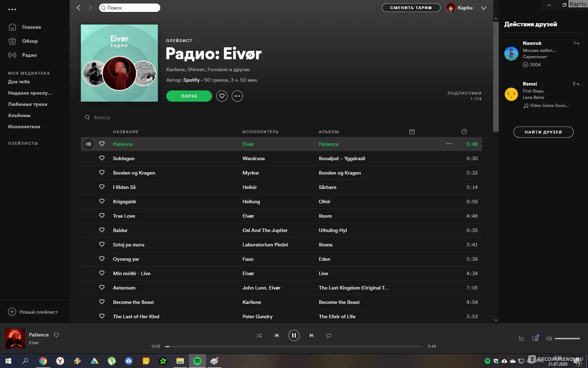The image size is (588, 368).
Task: Open Обзор browse section
Action: [30, 41]
